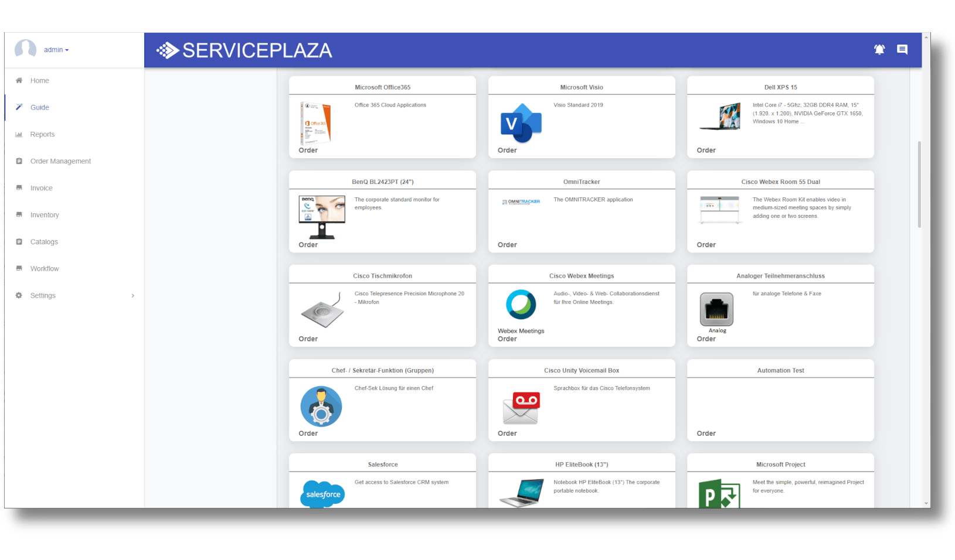Order Microsoft Office365
Image resolution: width=955 pixels, height=560 pixels.
(x=308, y=151)
